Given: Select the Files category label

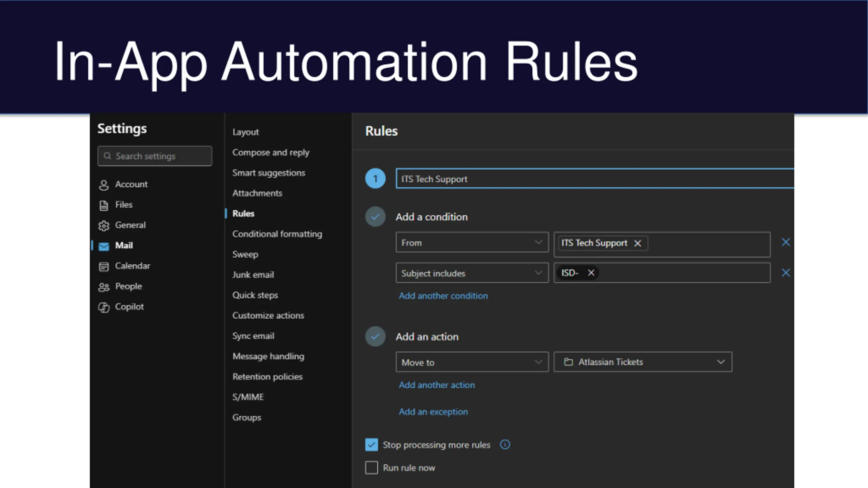Looking at the screenshot, I should [124, 205].
